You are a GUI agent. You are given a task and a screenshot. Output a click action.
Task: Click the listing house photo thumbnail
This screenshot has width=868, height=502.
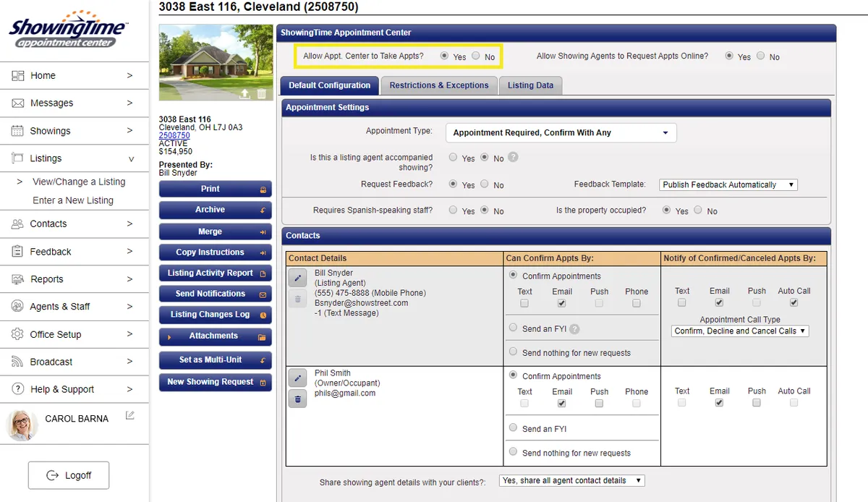tap(216, 63)
